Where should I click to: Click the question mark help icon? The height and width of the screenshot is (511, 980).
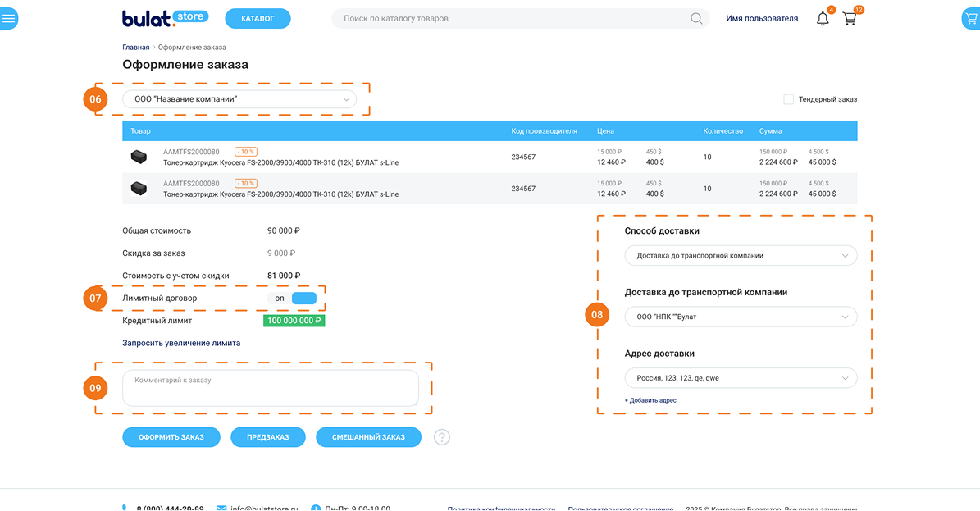coord(442,437)
